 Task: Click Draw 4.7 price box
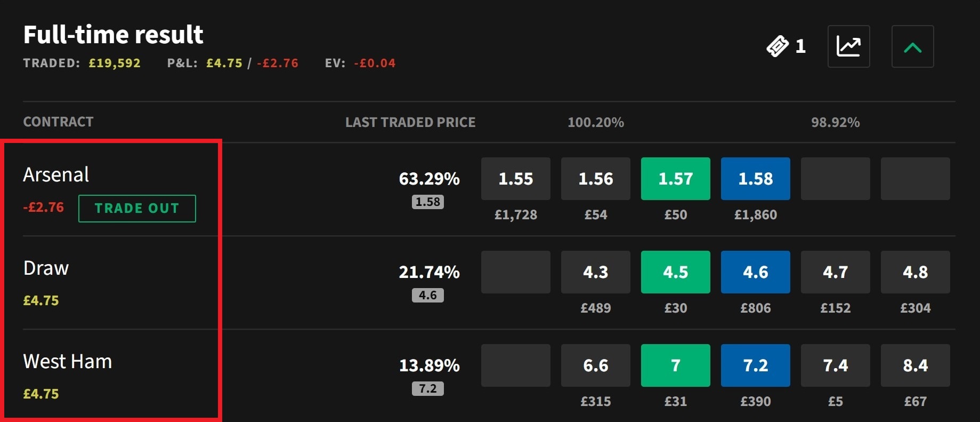tap(835, 272)
